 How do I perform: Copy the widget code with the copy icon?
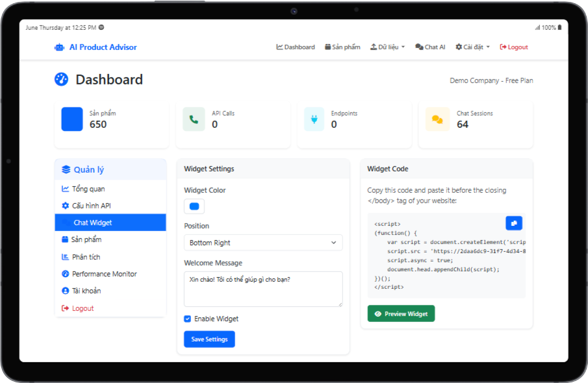pyautogui.click(x=514, y=223)
